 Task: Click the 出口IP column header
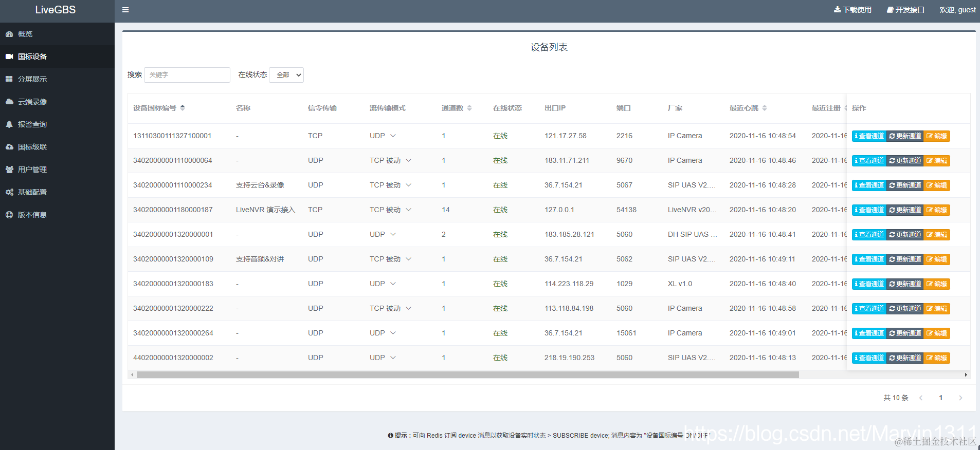click(555, 108)
